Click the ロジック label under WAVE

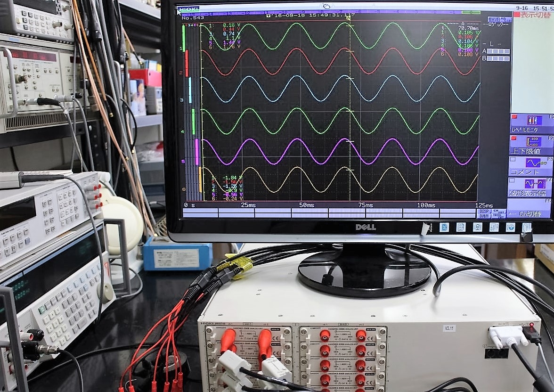point(496,25)
